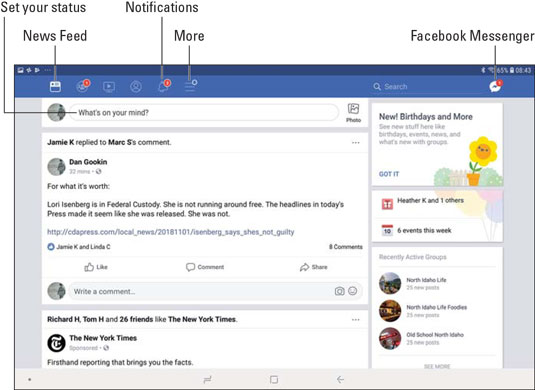Tap the camera icon in comment box
Screen dimensions: 535x390
339,291
